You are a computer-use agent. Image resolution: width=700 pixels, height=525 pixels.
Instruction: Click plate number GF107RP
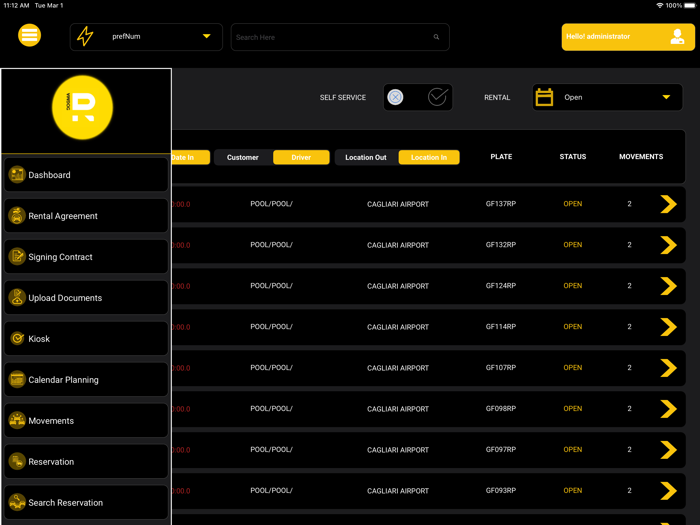[501, 367]
